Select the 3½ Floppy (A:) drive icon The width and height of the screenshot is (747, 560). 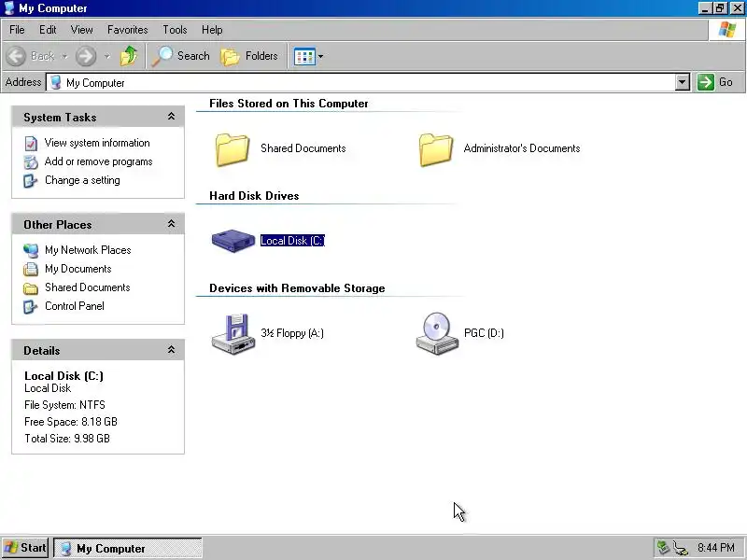coord(233,334)
